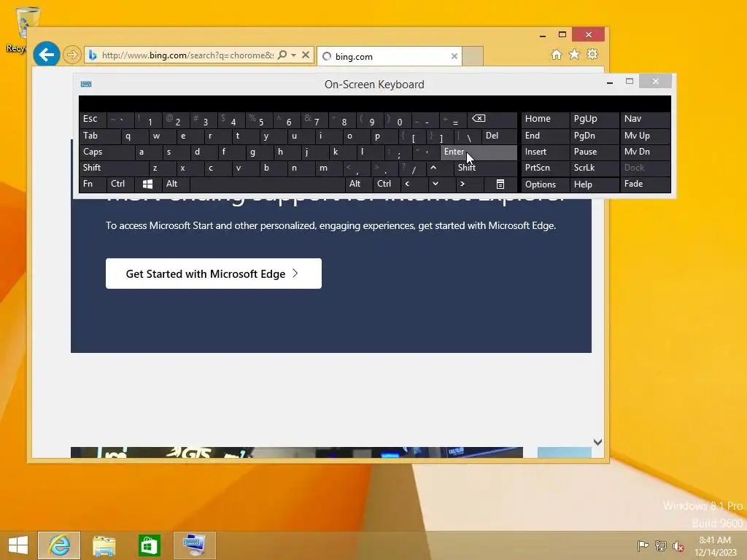Toggle the ScrLk key
This screenshot has height=560, width=747.
(594, 168)
